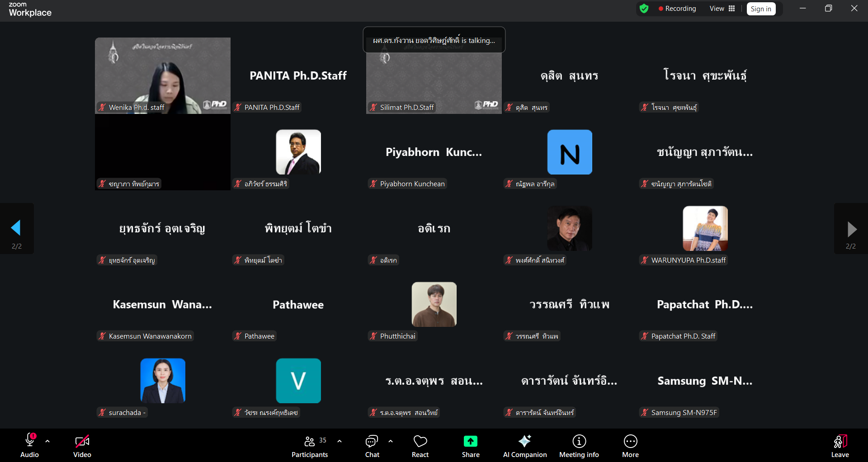Viewport: 868px width, 462px height.
Task: Go to previous gallery page with left arrow
Action: pyautogui.click(x=16, y=228)
